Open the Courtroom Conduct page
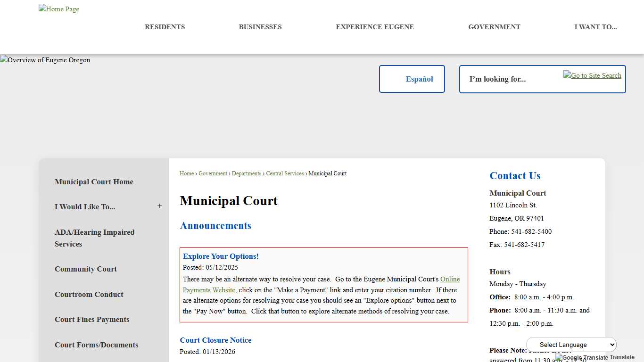 (89, 294)
